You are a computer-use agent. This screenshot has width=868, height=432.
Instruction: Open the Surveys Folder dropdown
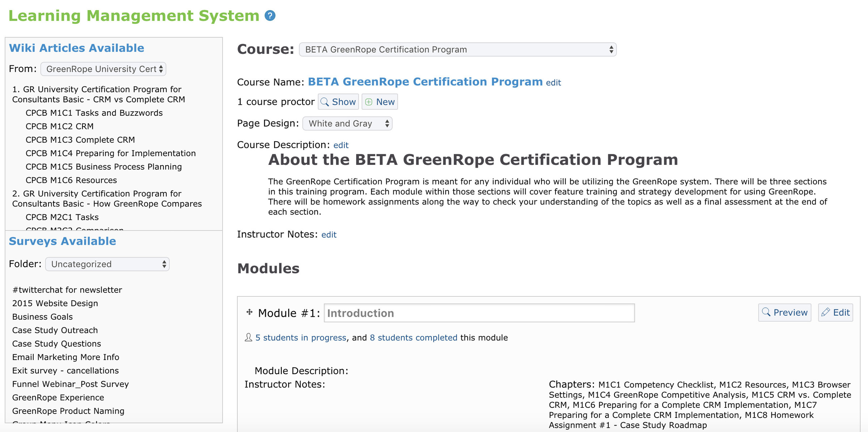[107, 264]
